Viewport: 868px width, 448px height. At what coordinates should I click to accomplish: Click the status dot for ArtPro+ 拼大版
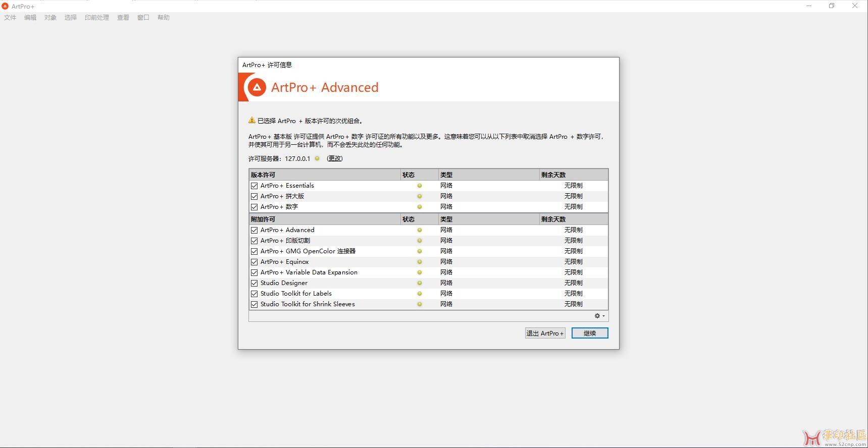(x=420, y=196)
